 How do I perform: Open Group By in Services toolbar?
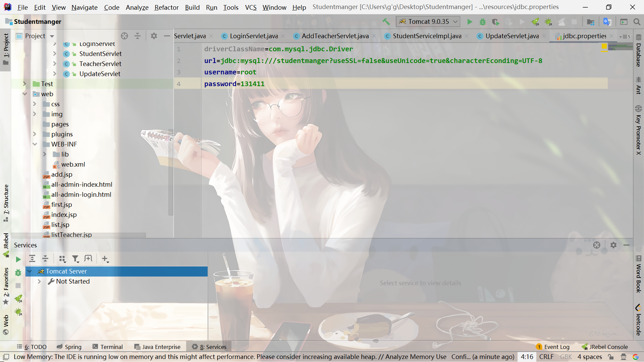click(x=62, y=258)
